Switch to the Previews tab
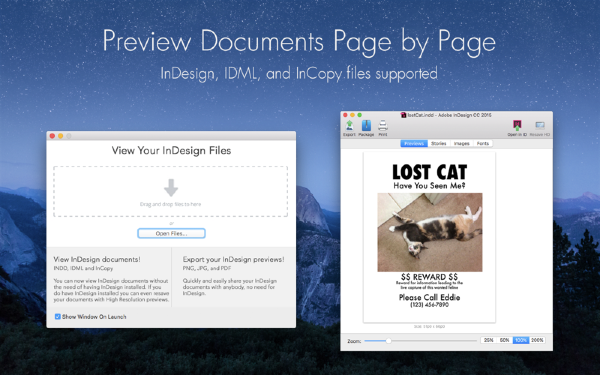 coord(414,143)
